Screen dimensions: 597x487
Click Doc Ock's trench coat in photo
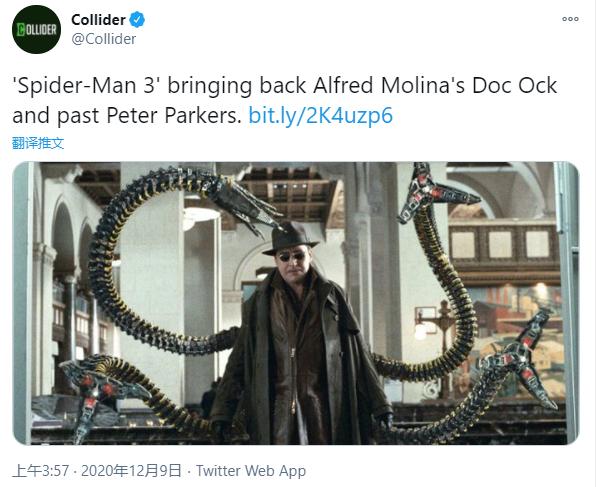pos(301,358)
